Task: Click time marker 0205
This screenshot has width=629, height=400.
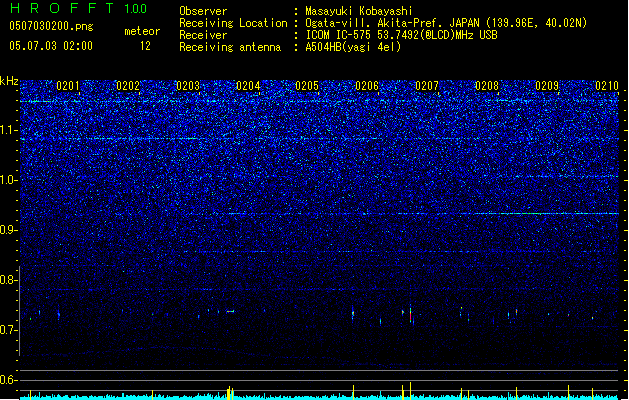Action: 307,86
